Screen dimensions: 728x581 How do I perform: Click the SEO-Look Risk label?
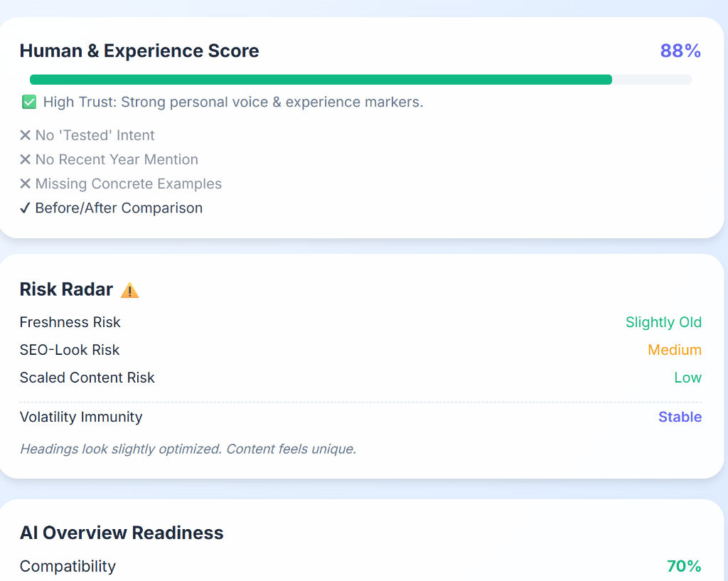tap(70, 350)
